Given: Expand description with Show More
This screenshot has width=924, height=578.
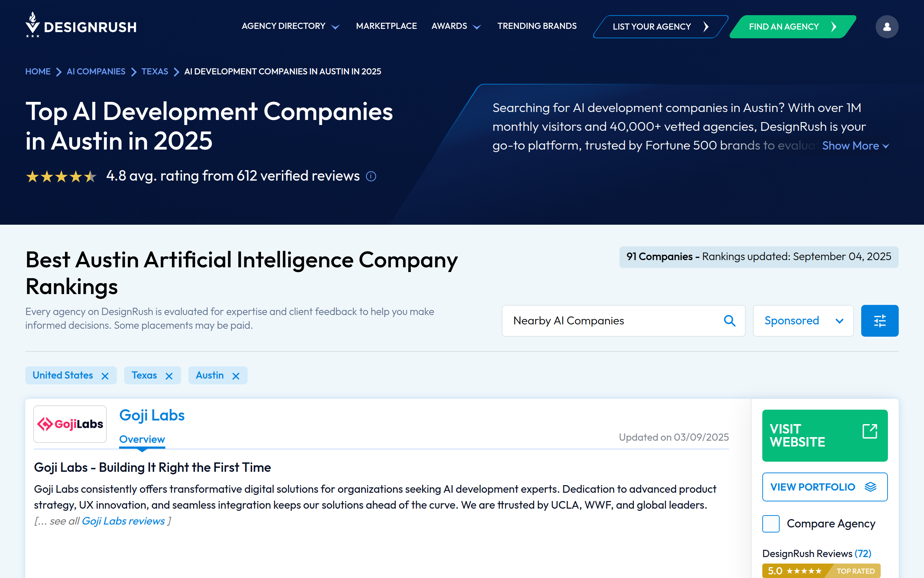Looking at the screenshot, I should coord(855,146).
